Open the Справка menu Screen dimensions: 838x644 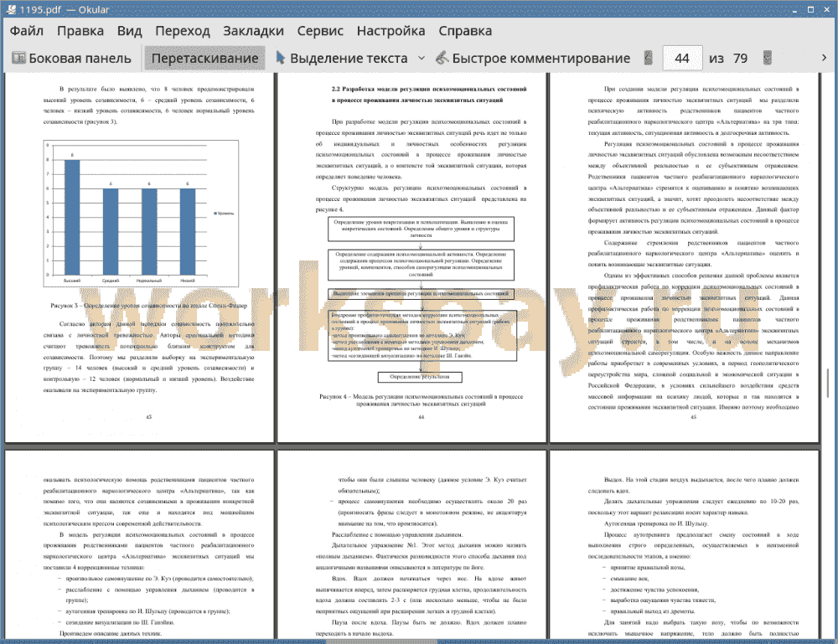465,31
